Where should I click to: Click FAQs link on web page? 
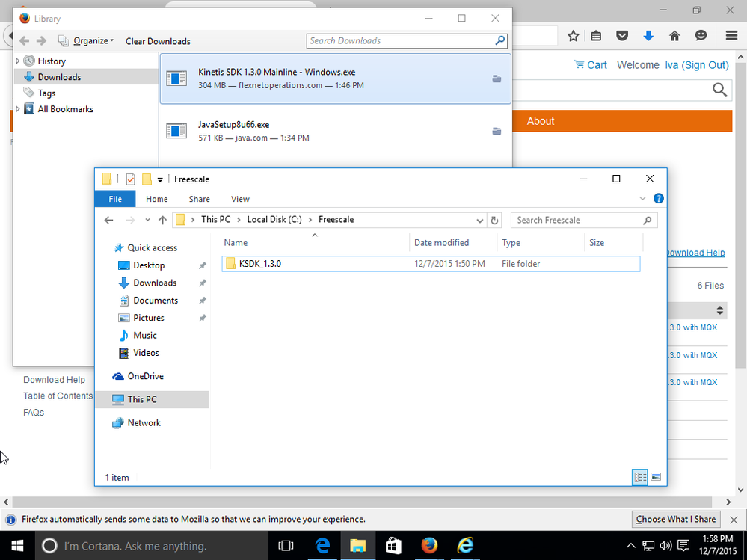pos(34,413)
